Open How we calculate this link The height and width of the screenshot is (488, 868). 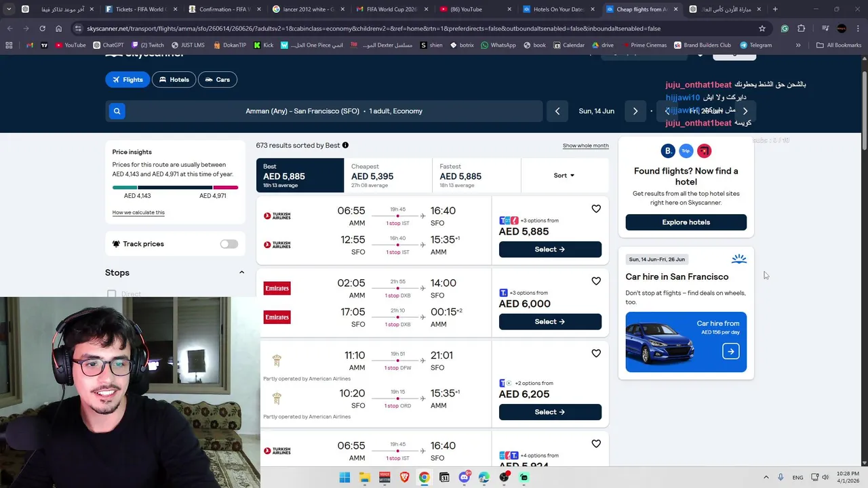tap(138, 213)
